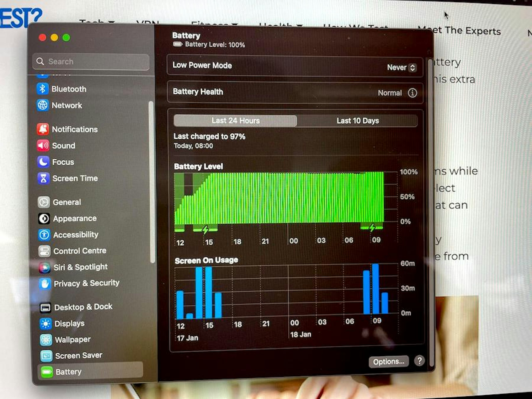This screenshot has height=399, width=532.
Task: Click the Normal battery health value
Action: (390, 93)
